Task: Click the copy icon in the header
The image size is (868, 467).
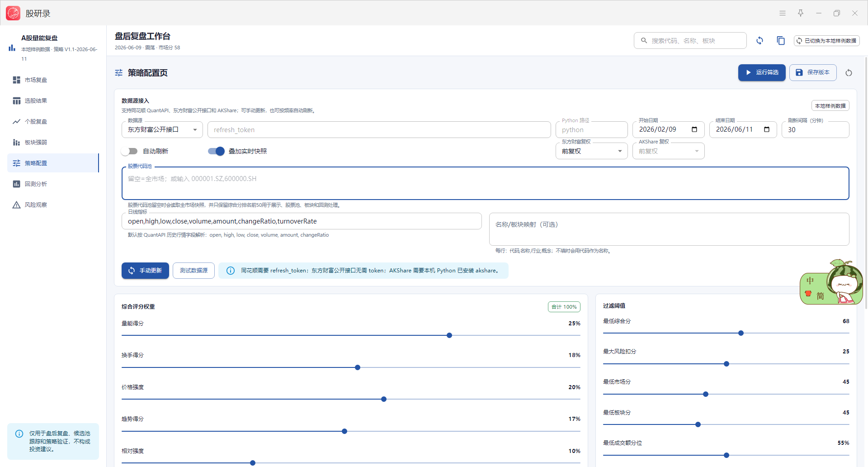Action: (781, 41)
